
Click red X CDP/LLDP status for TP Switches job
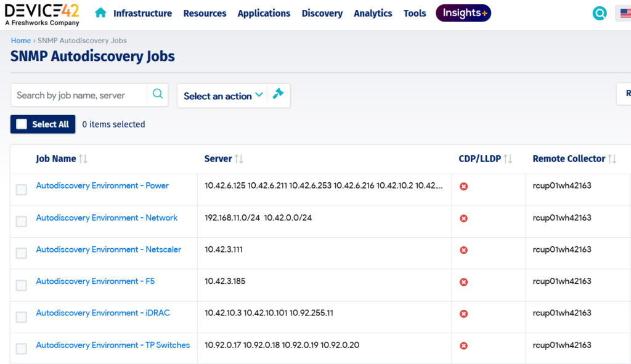coord(463,346)
